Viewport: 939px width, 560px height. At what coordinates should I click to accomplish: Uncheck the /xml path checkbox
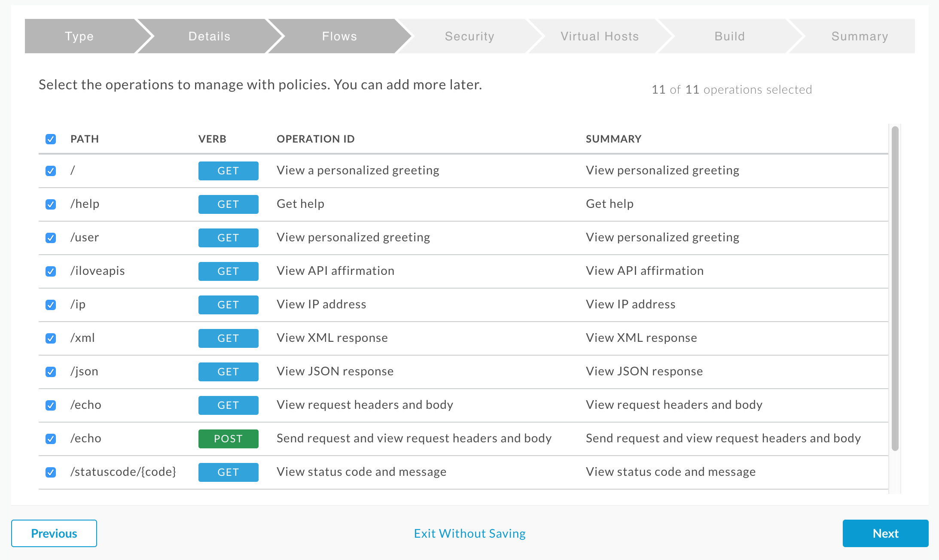52,338
